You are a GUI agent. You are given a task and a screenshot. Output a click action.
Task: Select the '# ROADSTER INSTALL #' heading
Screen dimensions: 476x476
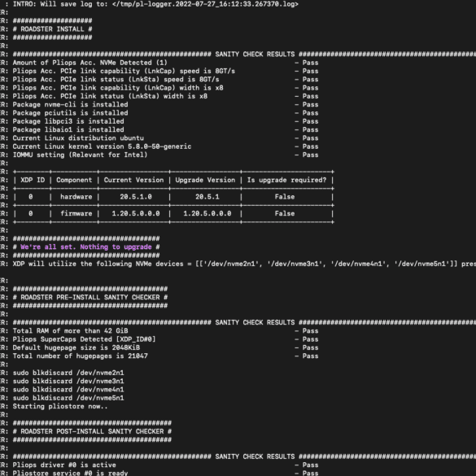(52, 29)
